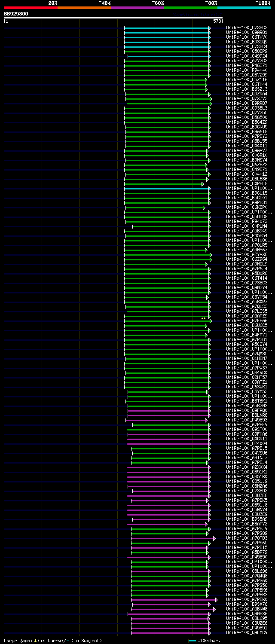Click the green ~80% identity legend band
The height and width of the screenshot is (644, 275).
191,7
